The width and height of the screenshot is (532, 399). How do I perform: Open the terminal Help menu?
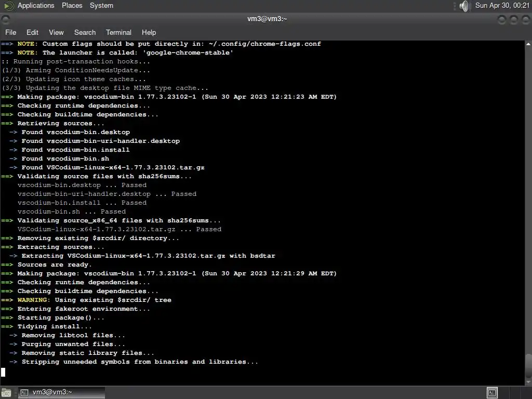click(x=149, y=32)
